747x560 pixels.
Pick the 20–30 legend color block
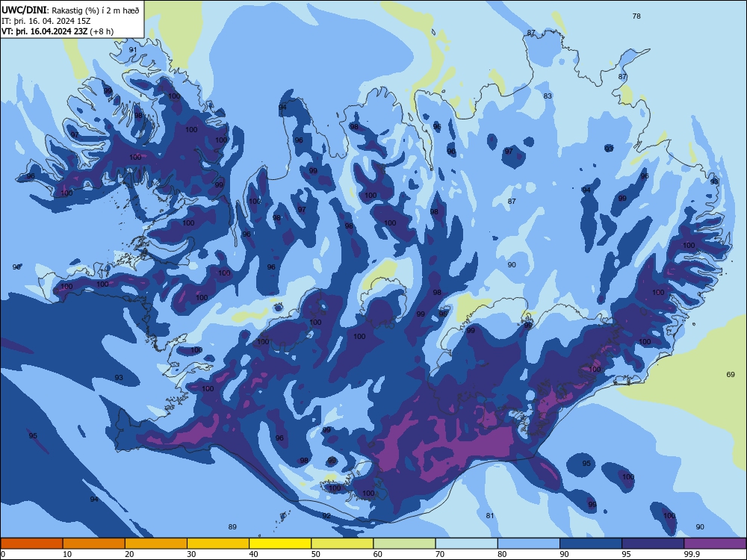(x=156, y=544)
